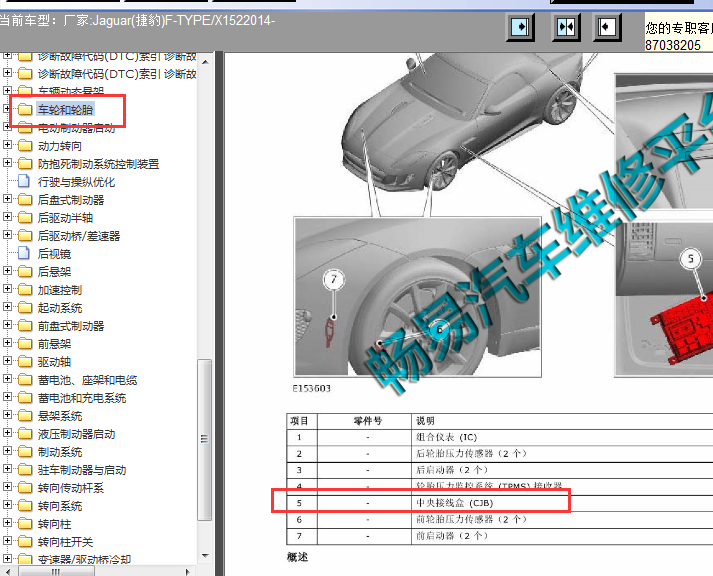The height and width of the screenshot is (576, 713).
Task: Click the 概述 section heading
Action: pyautogui.click(x=297, y=557)
